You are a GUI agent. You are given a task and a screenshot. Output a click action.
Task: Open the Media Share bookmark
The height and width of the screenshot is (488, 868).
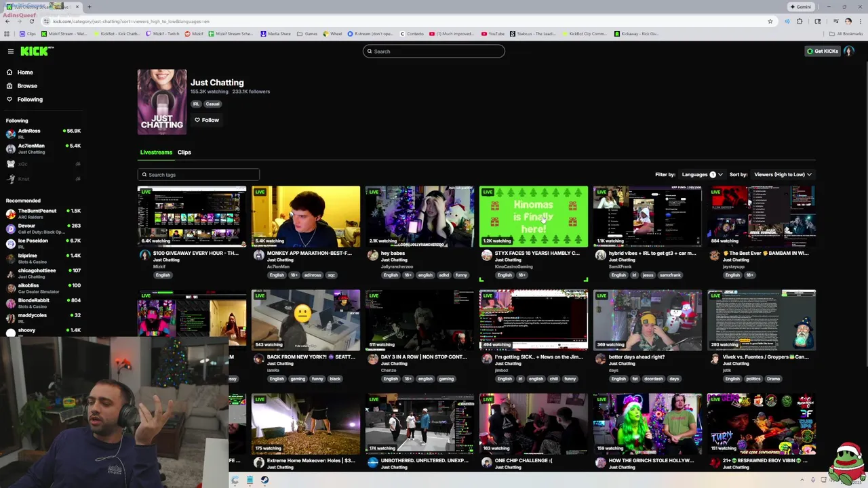276,33
